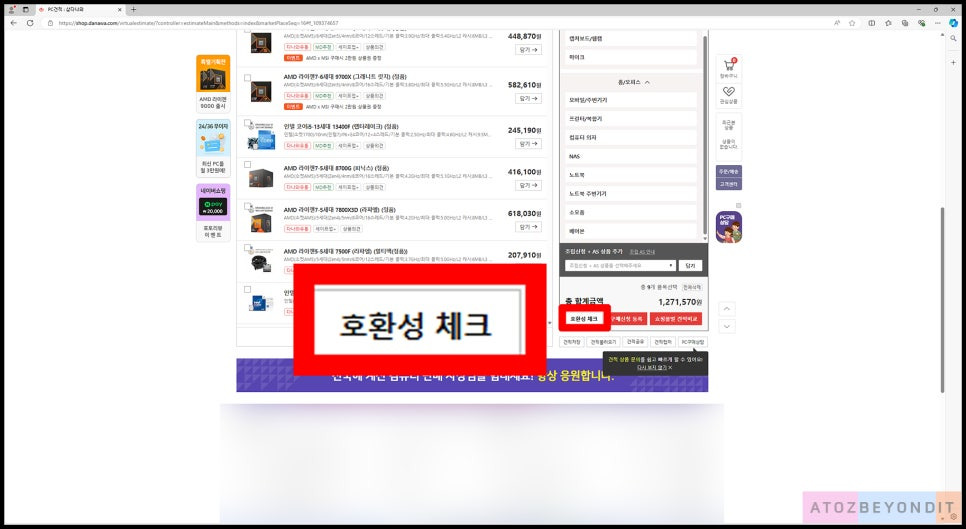966x529 pixels.
Task: Click the browser back arrow
Action: (14, 23)
